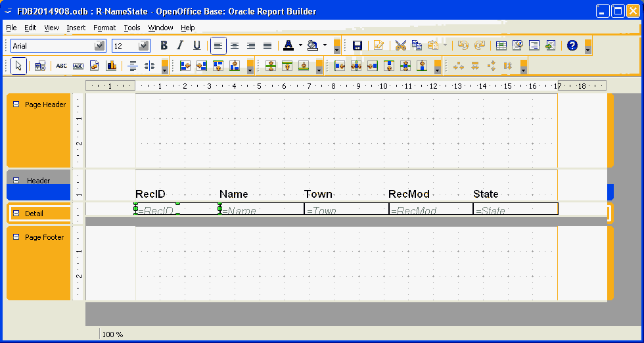Align right on section icon
Screen dimensions: 644x343
tap(202, 66)
